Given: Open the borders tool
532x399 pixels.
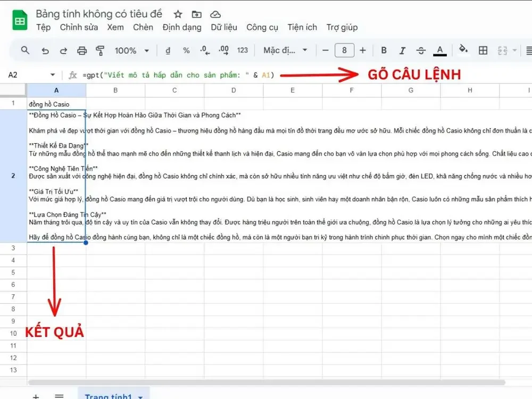Looking at the screenshot, I should point(483,51).
